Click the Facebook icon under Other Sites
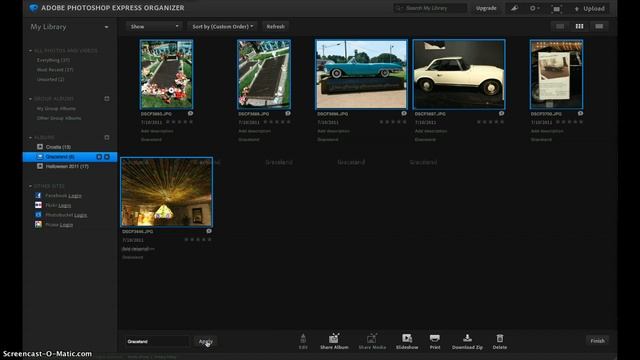This screenshot has height=360, width=640. (38, 196)
